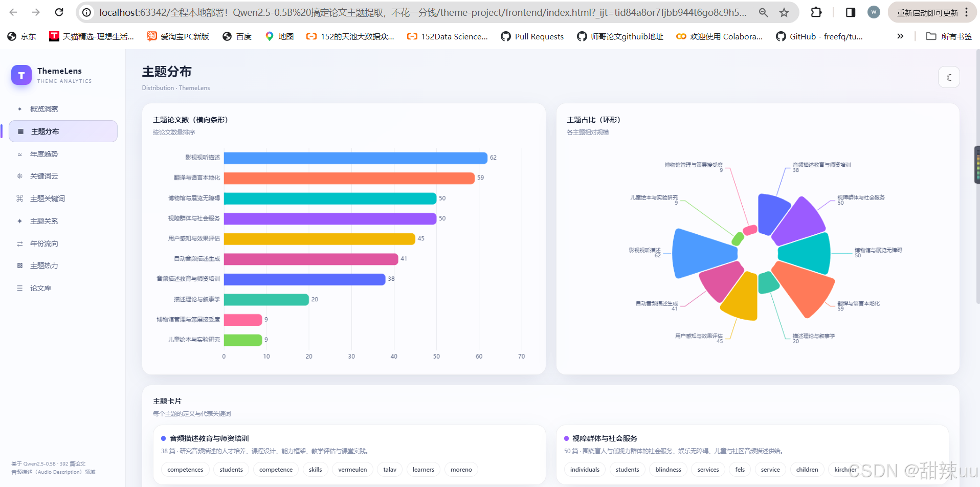Click the ThemeLens logo icon

pos(21,75)
